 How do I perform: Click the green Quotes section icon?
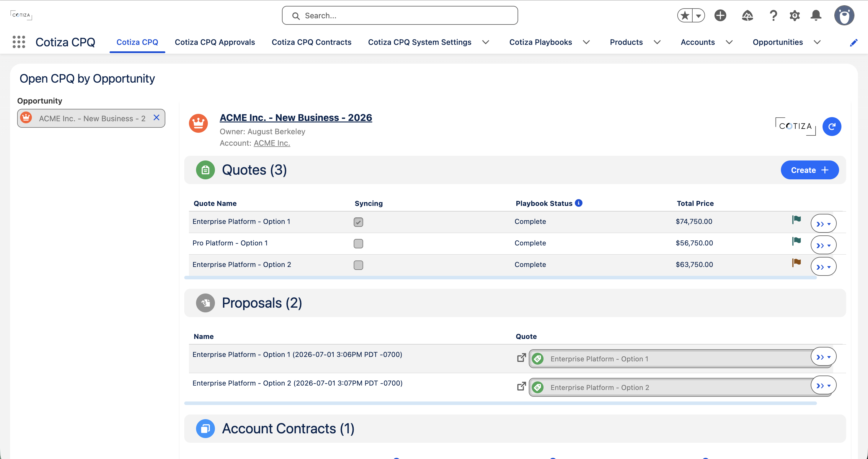tap(205, 170)
